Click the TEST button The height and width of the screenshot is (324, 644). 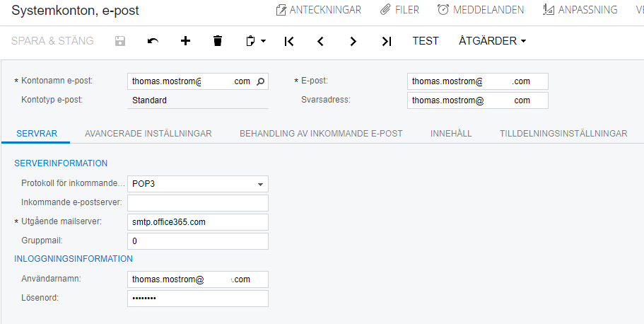tap(426, 41)
